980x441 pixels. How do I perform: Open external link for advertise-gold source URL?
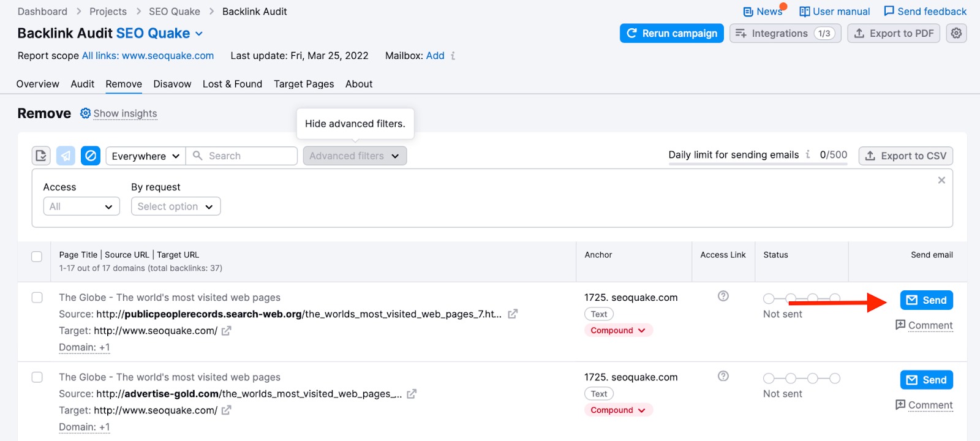(x=412, y=394)
